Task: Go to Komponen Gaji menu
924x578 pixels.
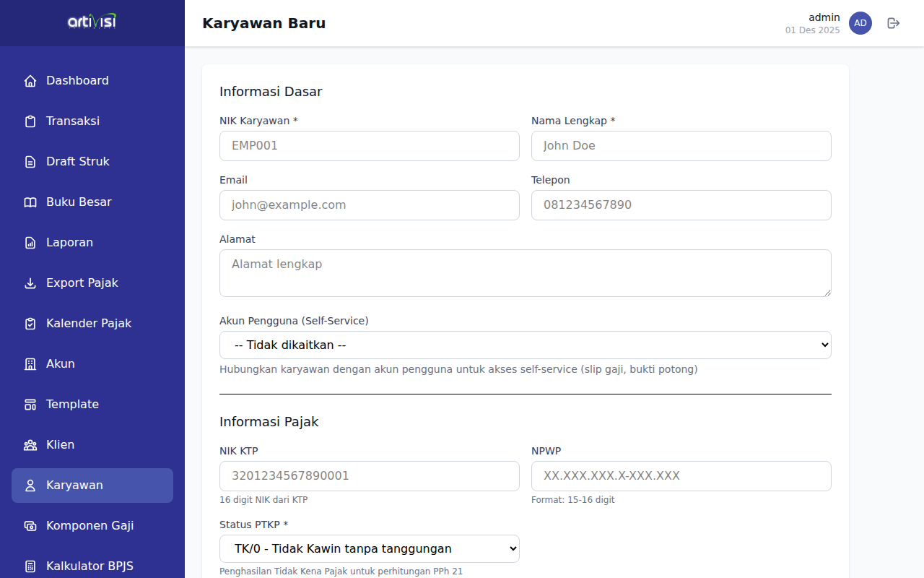Action: 90,526
